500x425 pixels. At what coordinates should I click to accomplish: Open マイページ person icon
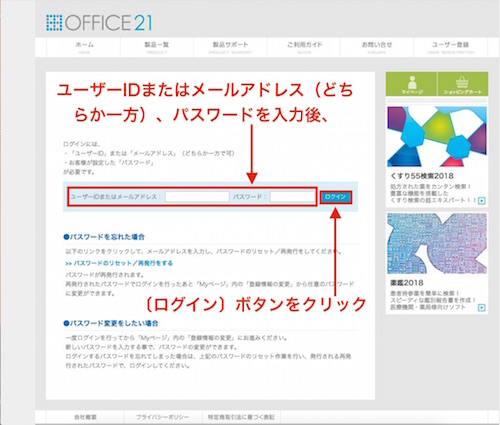(x=412, y=84)
